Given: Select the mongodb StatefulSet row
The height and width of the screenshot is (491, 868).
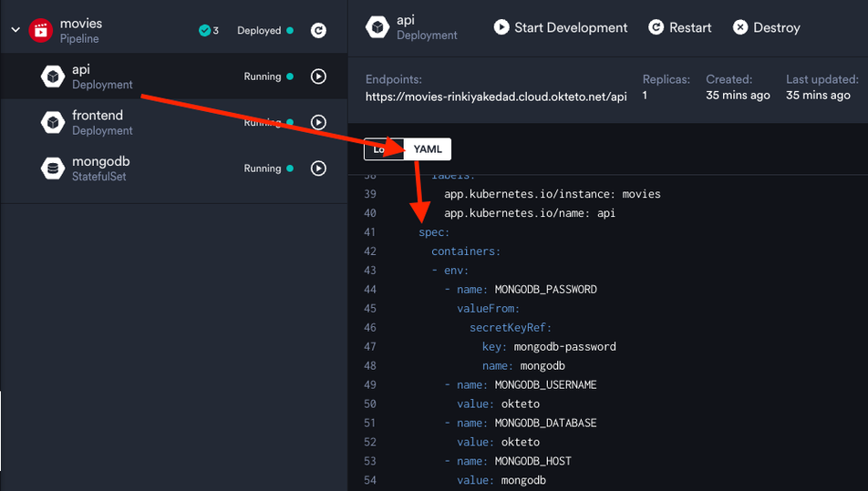Looking at the screenshot, I should (x=174, y=169).
